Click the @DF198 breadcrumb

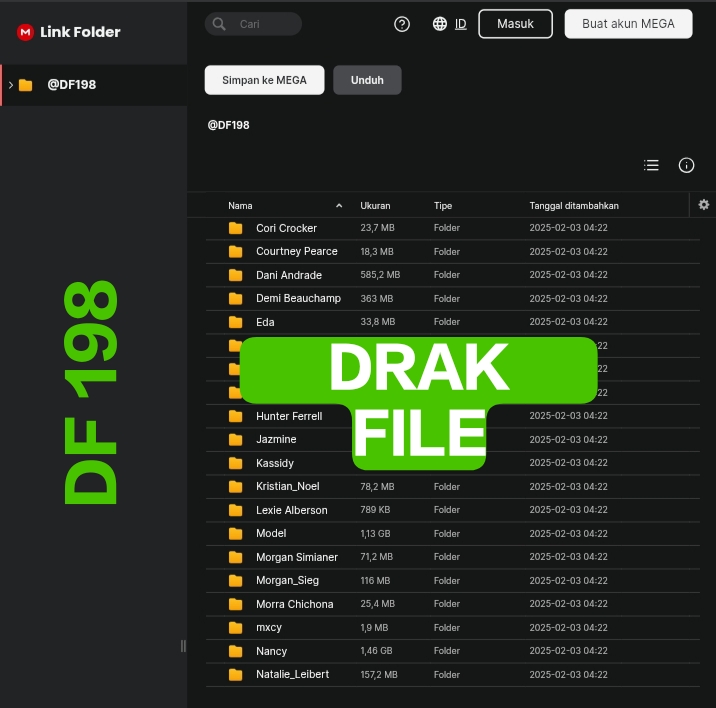(228, 125)
